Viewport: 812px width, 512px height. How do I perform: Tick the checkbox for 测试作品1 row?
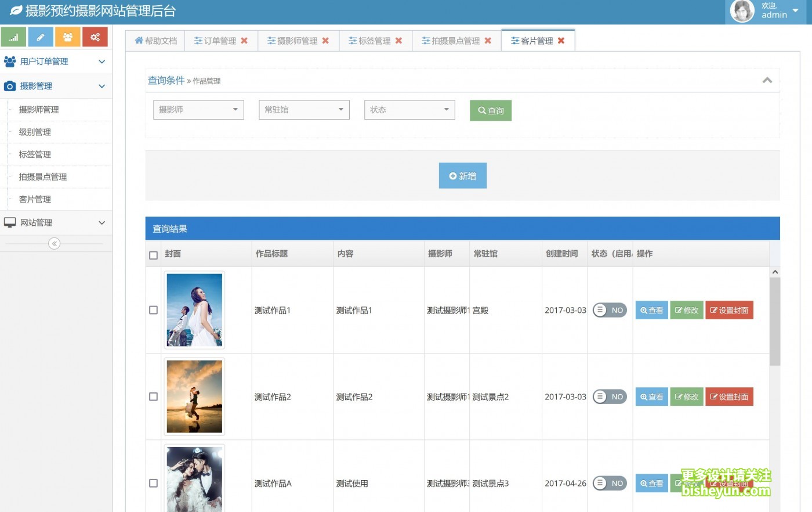pyautogui.click(x=153, y=310)
